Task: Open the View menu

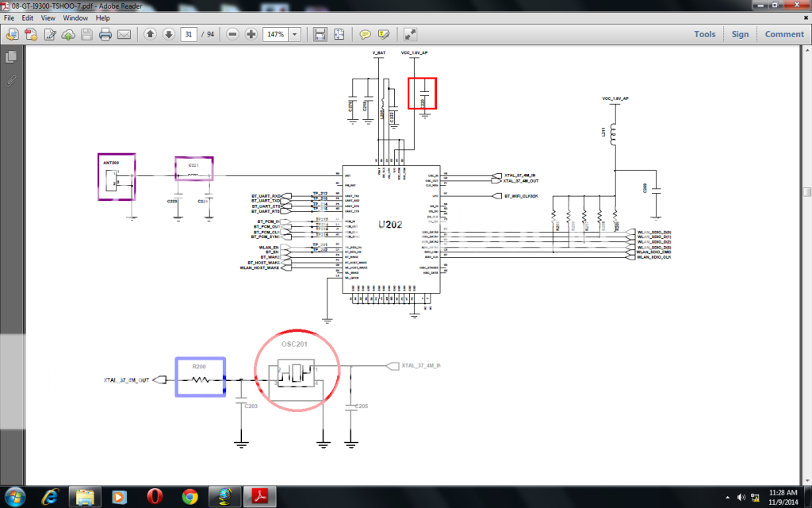Action: [x=48, y=17]
